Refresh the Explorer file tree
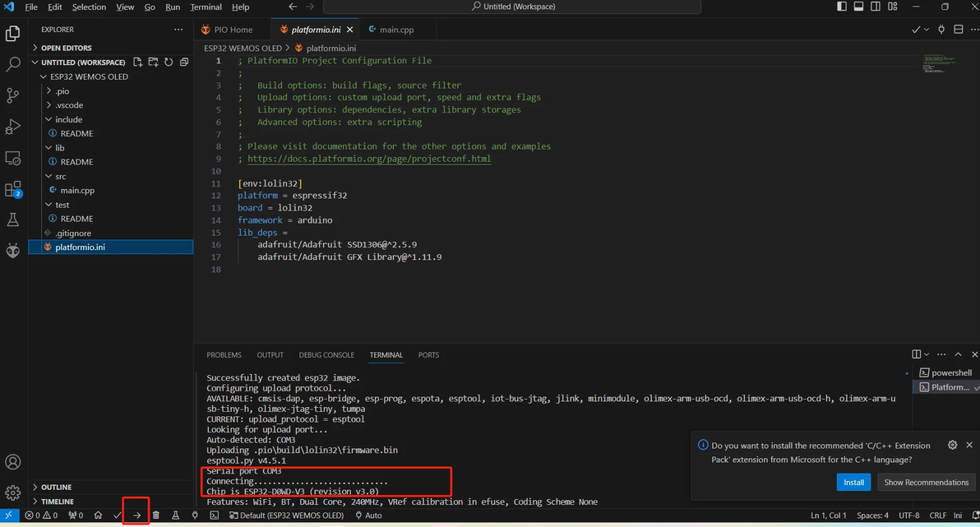Image resolution: width=980 pixels, height=527 pixels. (x=169, y=62)
